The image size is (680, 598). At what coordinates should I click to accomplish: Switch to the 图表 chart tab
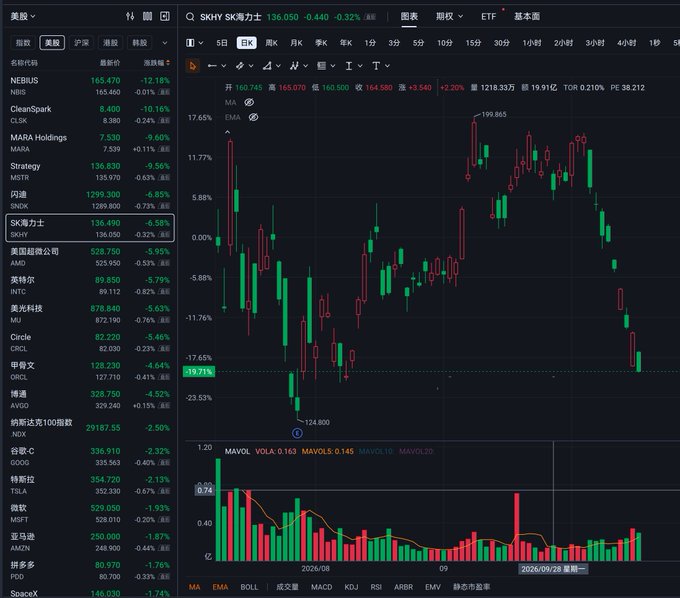409,16
